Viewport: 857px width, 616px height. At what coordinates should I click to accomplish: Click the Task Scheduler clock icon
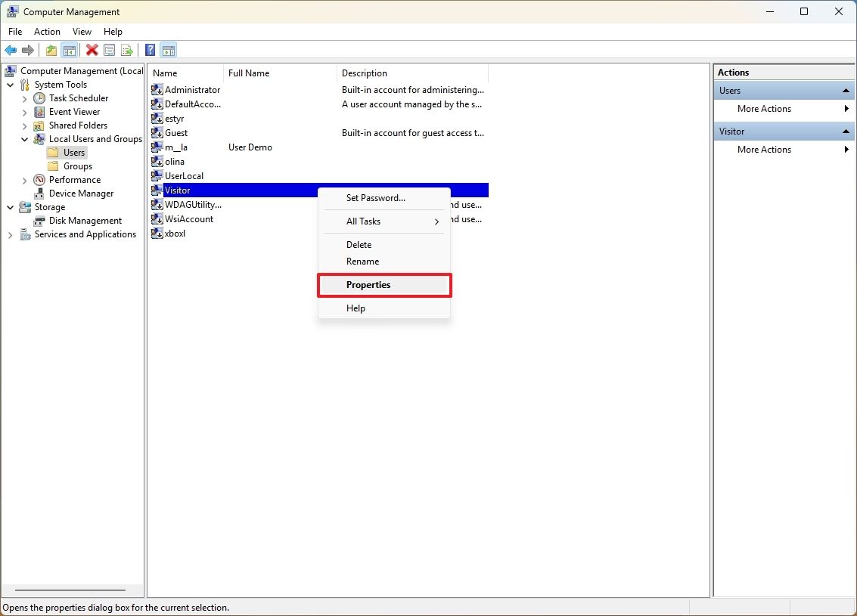coord(39,98)
